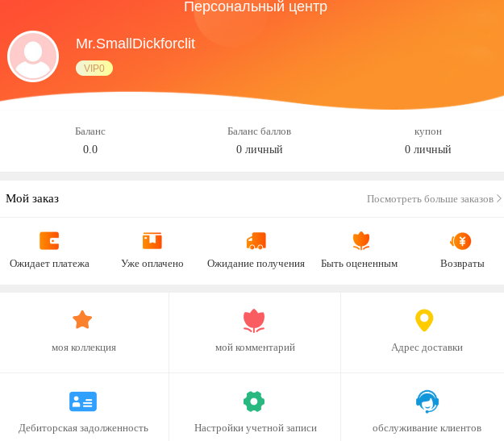Image resolution: width=504 pixels, height=441 pixels.
Task: Expand Посмотреть больше заказов chevron
Action: tap(499, 198)
